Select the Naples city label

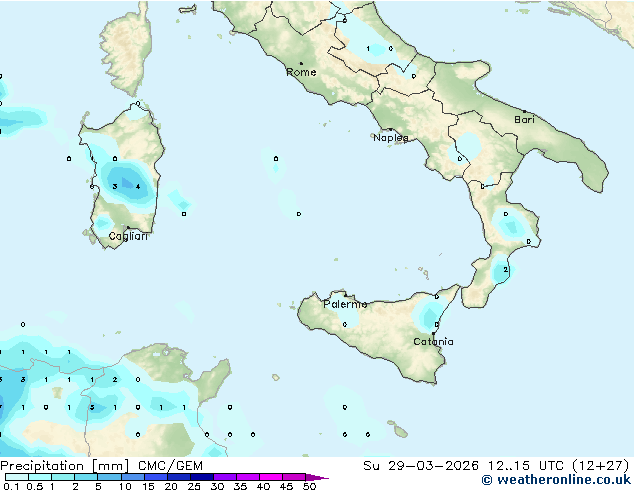coord(391,138)
